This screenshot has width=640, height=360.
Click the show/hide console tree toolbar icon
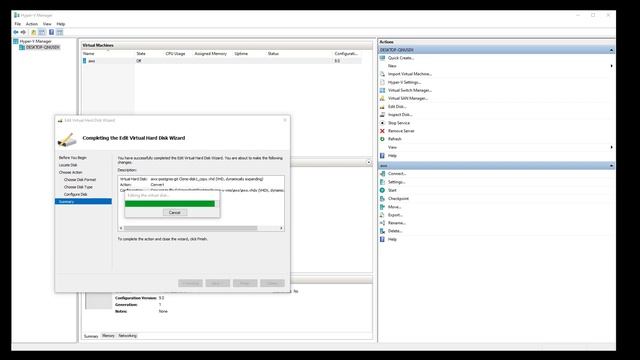point(42,32)
